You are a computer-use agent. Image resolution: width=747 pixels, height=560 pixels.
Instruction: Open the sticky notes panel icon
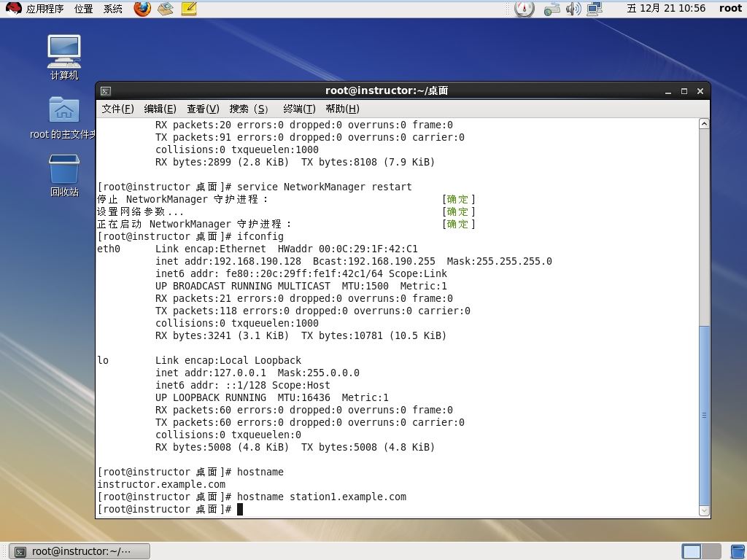(x=189, y=9)
